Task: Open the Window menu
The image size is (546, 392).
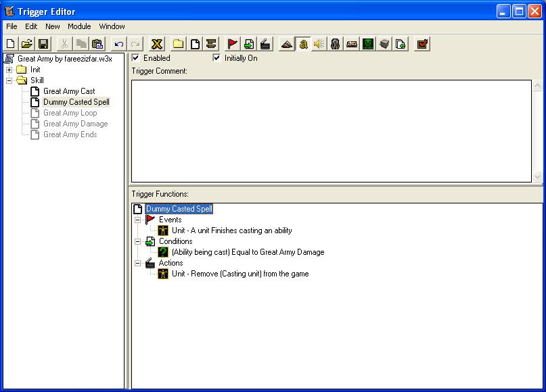Action: pos(112,26)
